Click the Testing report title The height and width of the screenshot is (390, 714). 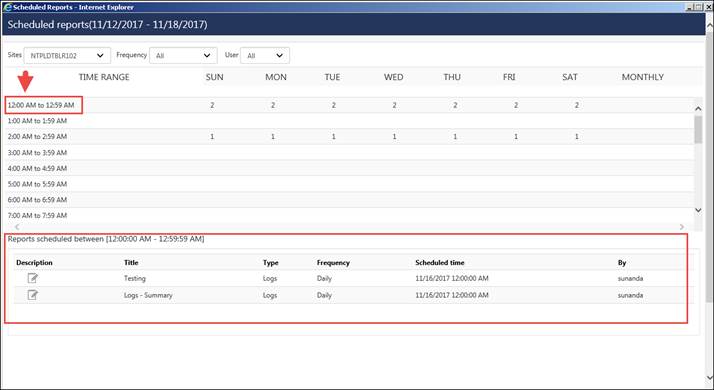click(x=135, y=278)
